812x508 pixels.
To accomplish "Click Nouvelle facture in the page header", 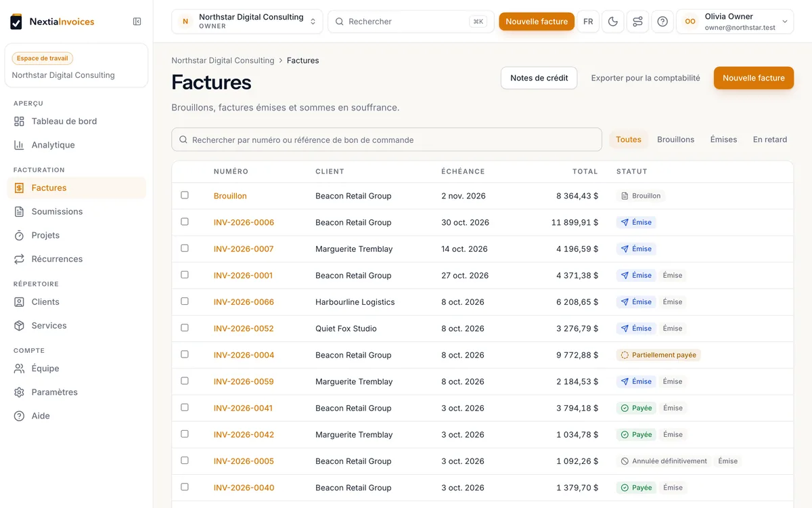I will pos(754,78).
